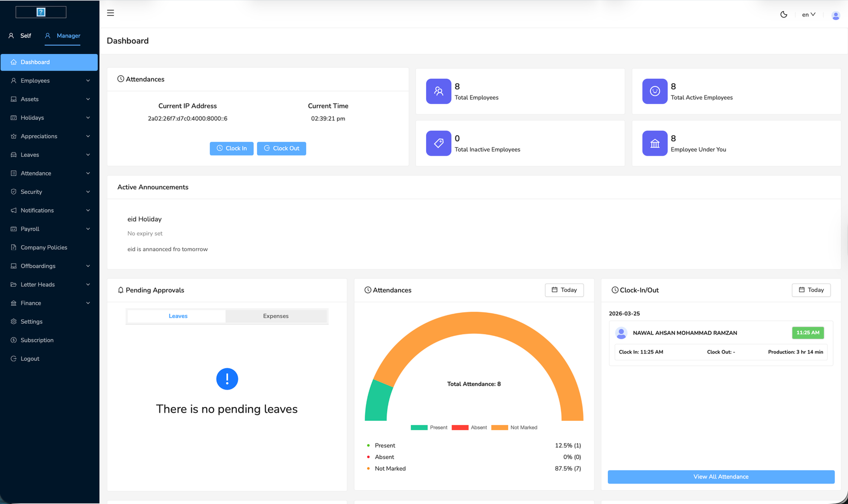Screen dimensions: 848x504
Task: Click the Total Employees badge icon
Action: [438, 91]
